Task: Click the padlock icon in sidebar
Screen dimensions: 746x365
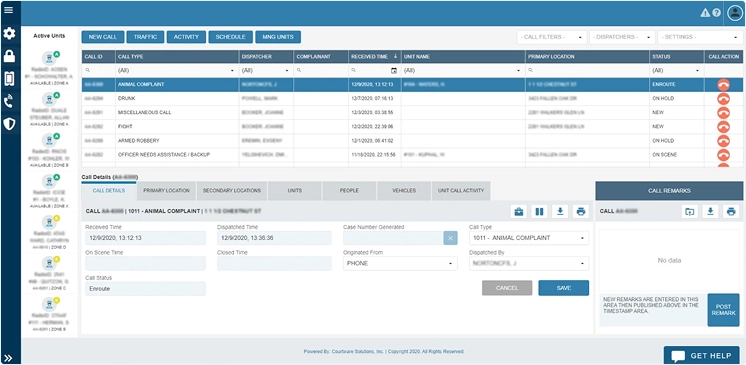Action: [x=10, y=56]
